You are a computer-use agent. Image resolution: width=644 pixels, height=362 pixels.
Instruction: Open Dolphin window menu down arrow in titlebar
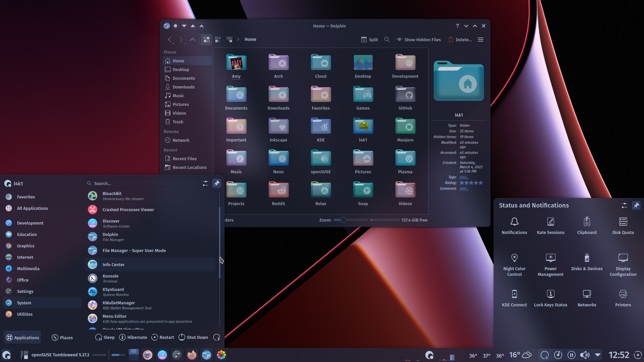[184, 26]
